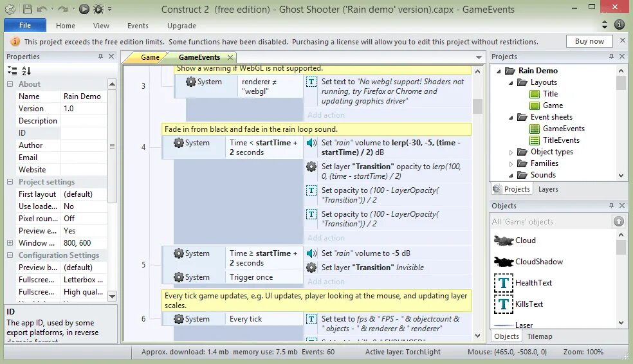Sort properties by category icon
Screen dimensions: 633x364
point(12,71)
